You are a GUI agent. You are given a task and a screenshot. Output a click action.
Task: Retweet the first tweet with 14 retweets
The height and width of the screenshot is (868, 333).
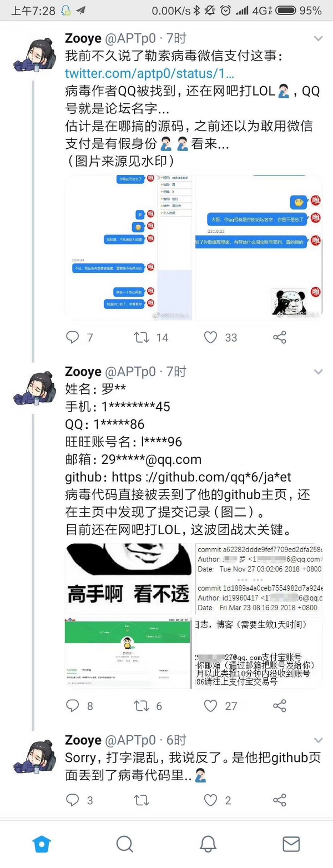coord(142,337)
